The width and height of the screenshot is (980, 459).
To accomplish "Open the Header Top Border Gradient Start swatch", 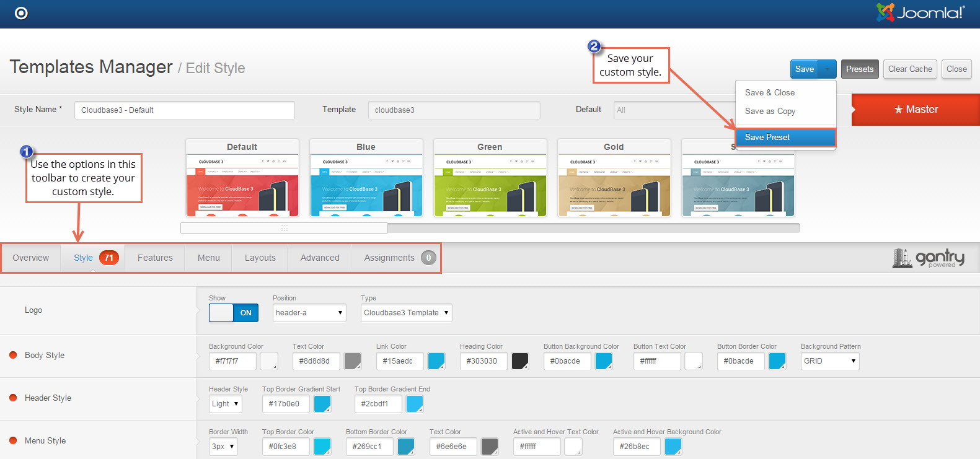I will click(322, 404).
